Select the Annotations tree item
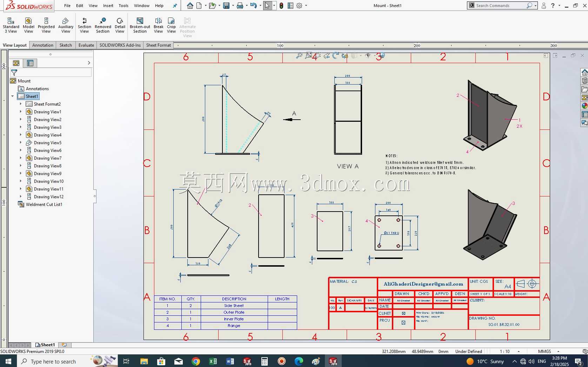The width and height of the screenshot is (588, 367). [37, 88]
